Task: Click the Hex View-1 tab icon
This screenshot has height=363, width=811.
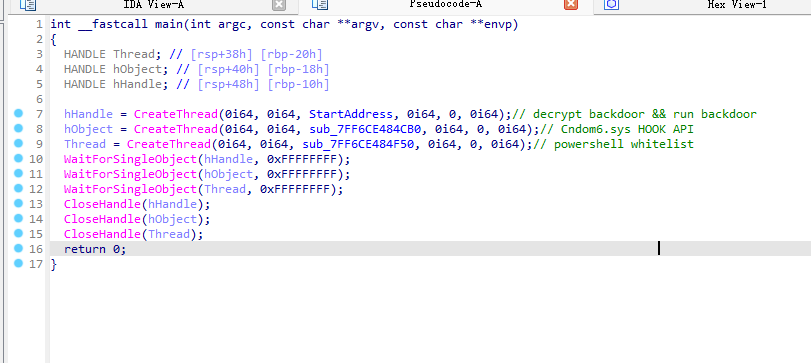Action: point(612,5)
